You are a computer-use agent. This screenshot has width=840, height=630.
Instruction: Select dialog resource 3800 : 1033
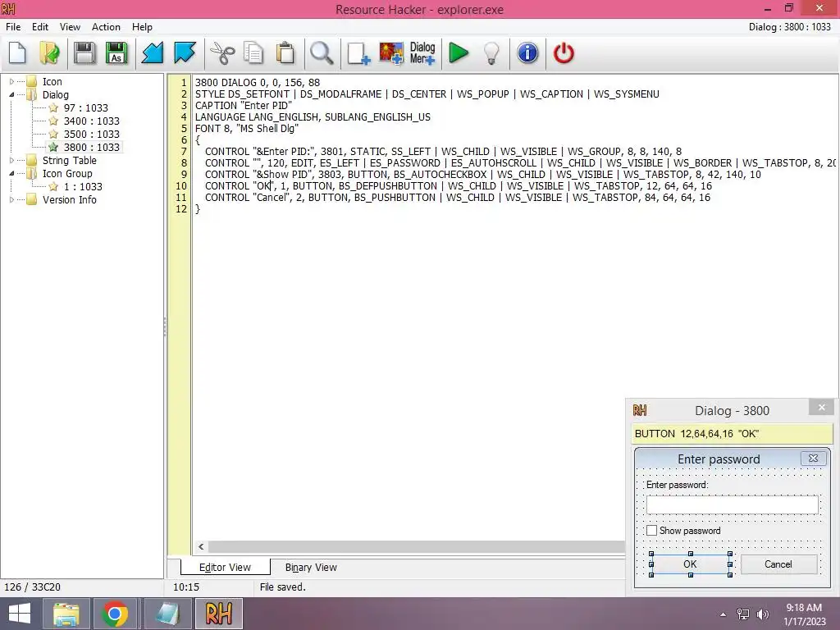(x=92, y=148)
